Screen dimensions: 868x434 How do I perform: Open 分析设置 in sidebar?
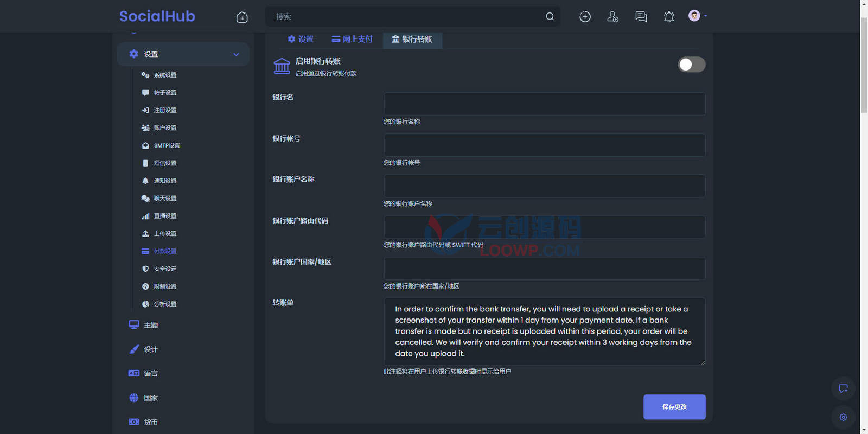pyautogui.click(x=165, y=304)
